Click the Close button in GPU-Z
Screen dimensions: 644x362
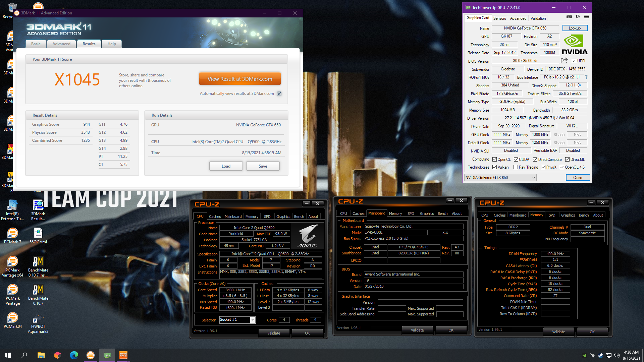point(578,178)
